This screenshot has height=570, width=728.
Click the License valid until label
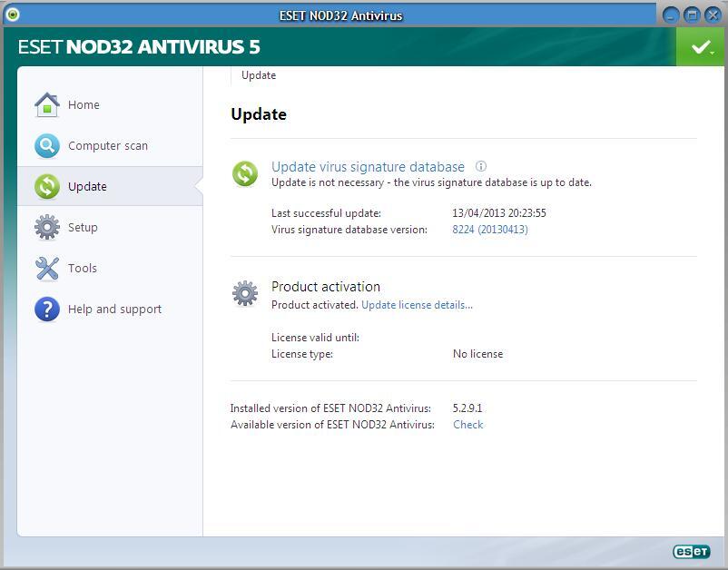(x=315, y=338)
